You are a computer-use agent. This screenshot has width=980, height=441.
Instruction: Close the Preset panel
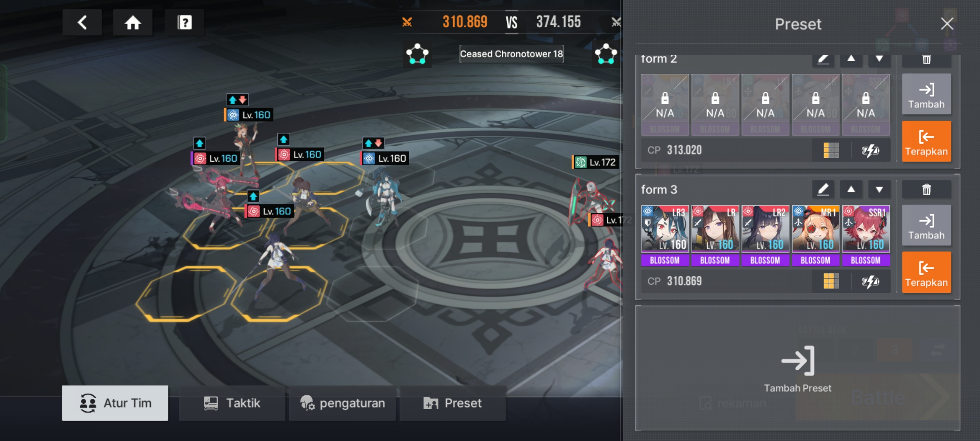[x=947, y=24]
